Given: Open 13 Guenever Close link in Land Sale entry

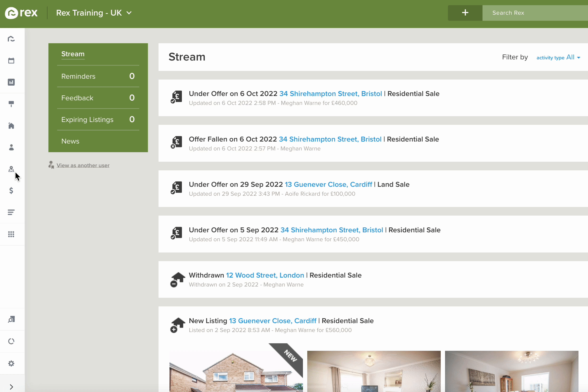Looking at the screenshot, I should click(x=329, y=184).
